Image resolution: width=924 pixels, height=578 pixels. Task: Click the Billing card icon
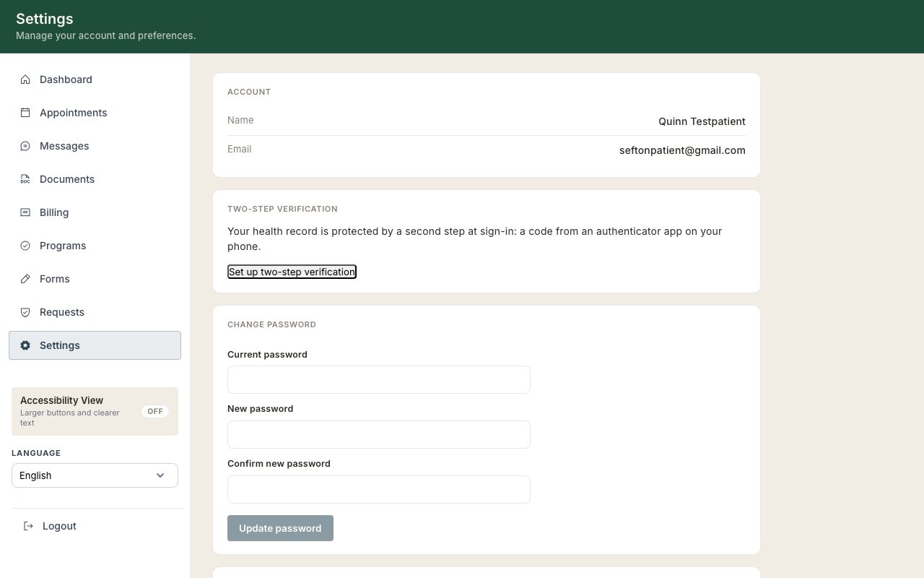tap(25, 212)
